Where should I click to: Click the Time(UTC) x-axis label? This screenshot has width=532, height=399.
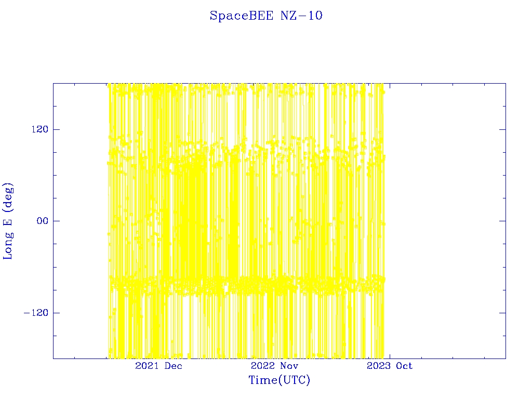coord(279,380)
